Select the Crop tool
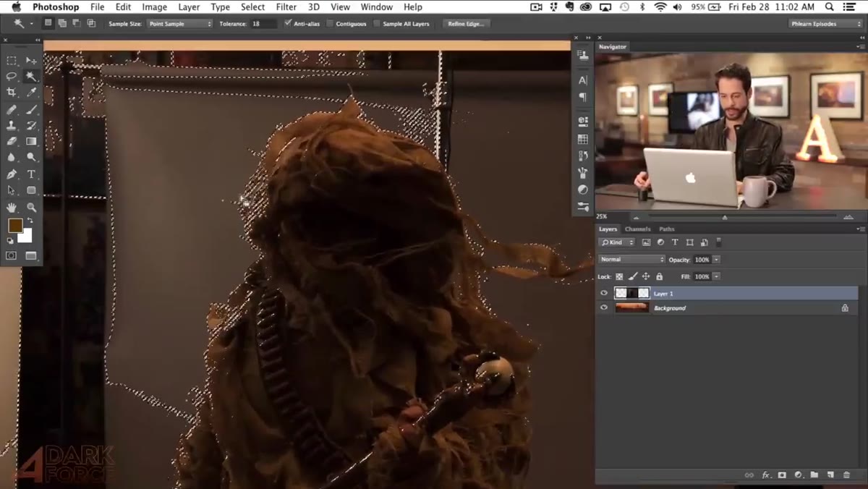Image resolution: width=868 pixels, height=489 pixels. pos(12,93)
